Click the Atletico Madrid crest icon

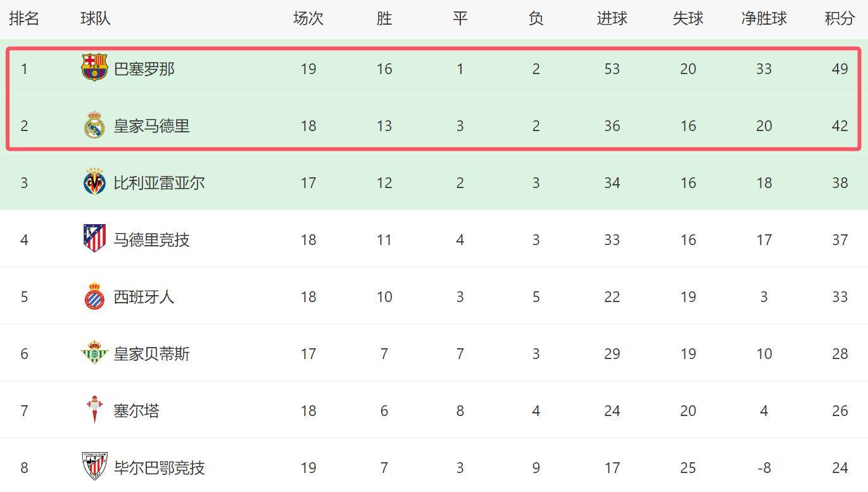tap(94, 239)
